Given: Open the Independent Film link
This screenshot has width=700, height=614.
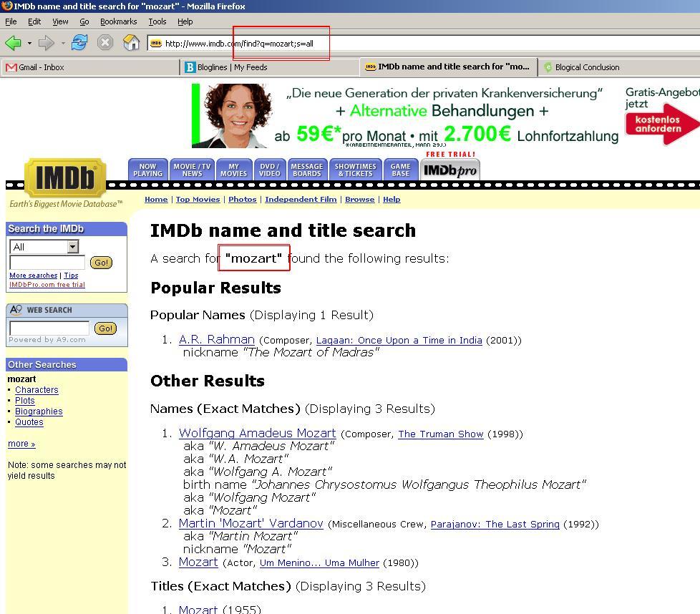Looking at the screenshot, I should tap(301, 200).
